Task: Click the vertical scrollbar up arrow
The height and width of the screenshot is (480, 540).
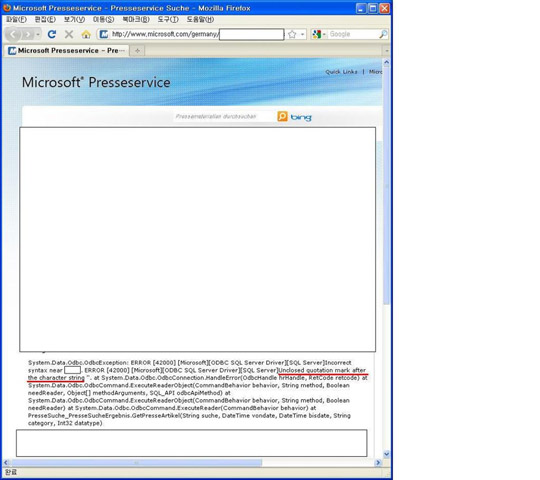Action: pyautogui.click(x=386, y=63)
